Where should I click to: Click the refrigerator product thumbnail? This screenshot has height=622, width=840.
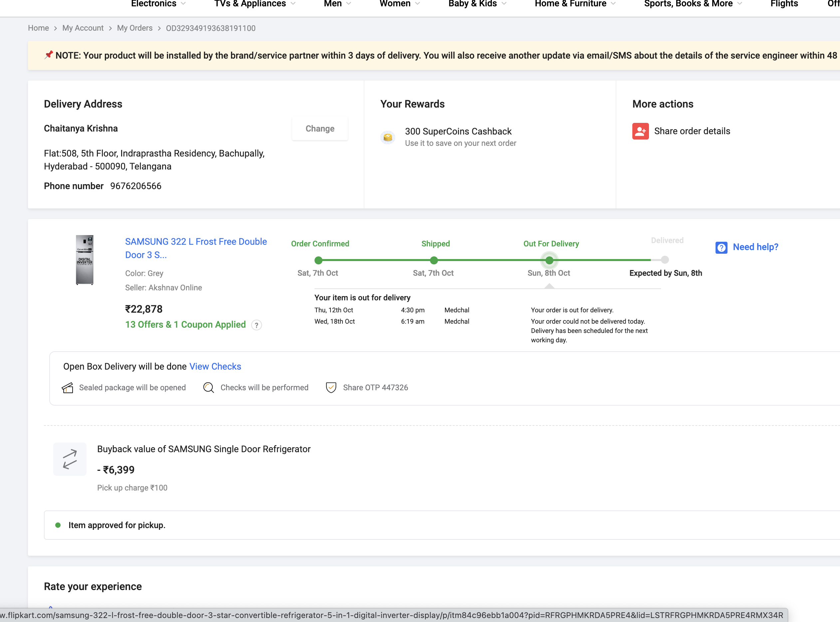(85, 260)
